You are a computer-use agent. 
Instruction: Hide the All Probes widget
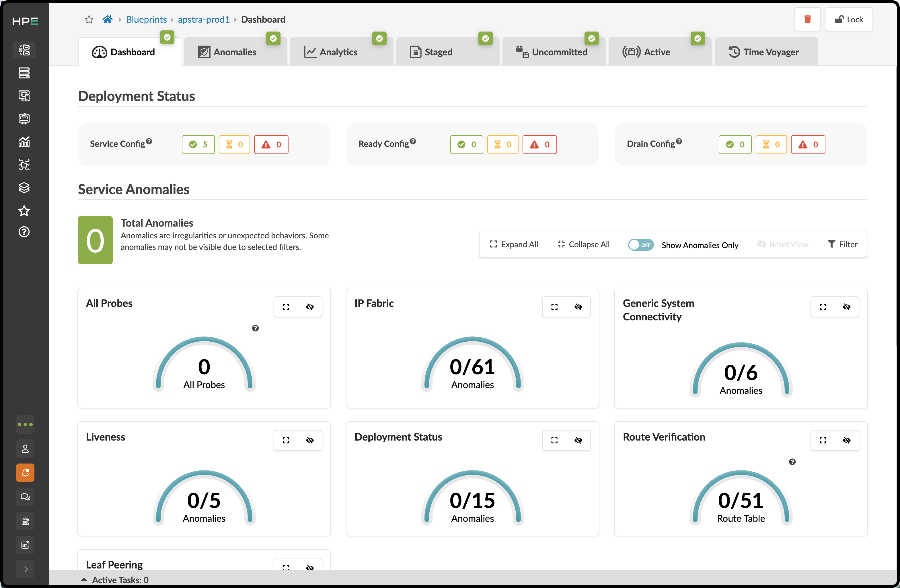(x=310, y=307)
